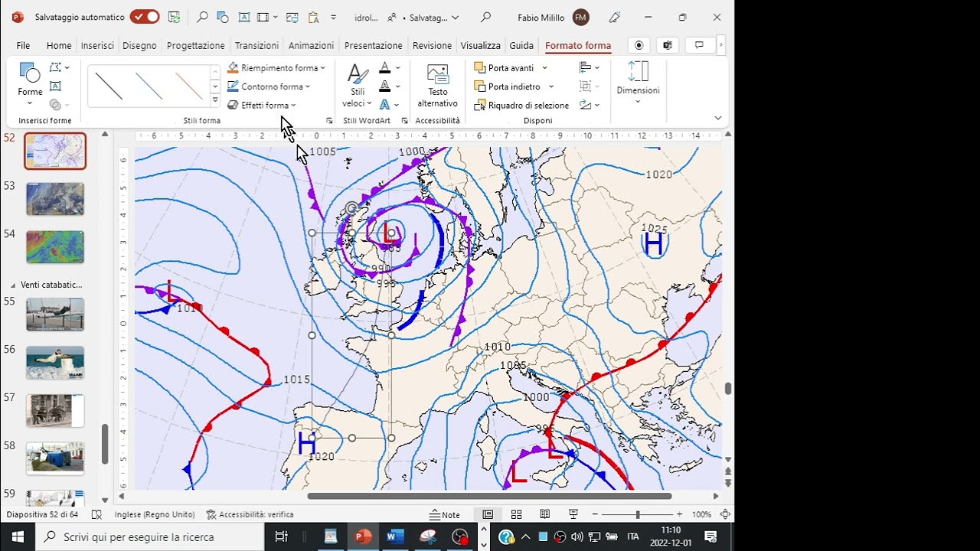Click the record button in ribbon
This screenshot has width=980, height=551.
pos(639,45)
